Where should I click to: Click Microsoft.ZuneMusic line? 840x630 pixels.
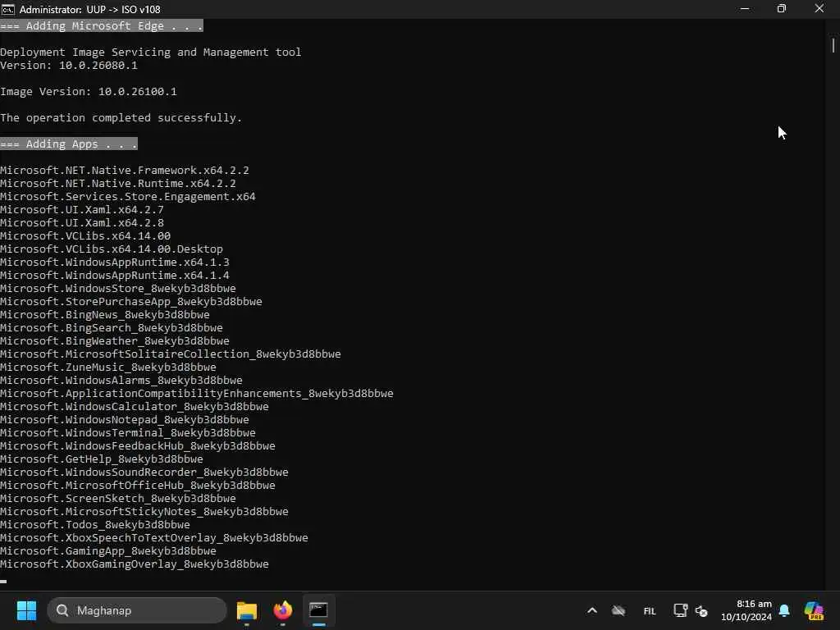108,367
